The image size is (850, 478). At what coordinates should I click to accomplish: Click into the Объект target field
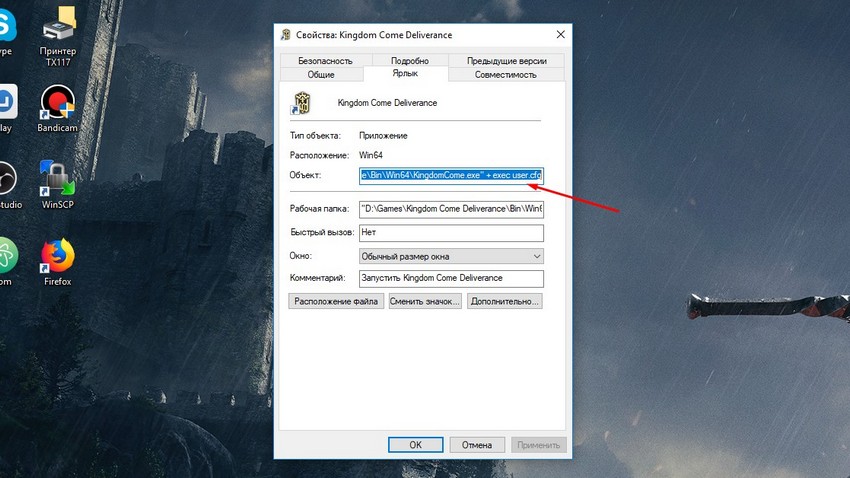[451, 176]
